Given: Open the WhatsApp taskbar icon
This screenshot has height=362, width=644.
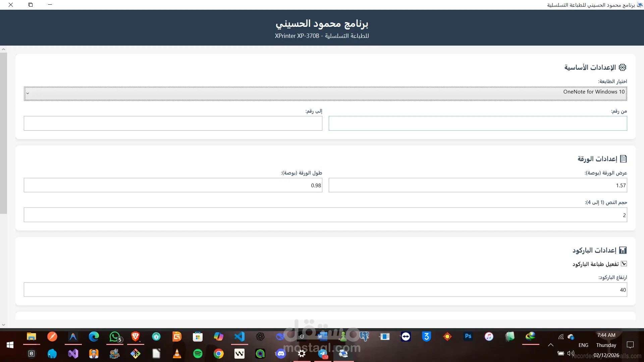Looking at the screenshot, I should click(115, 337).
